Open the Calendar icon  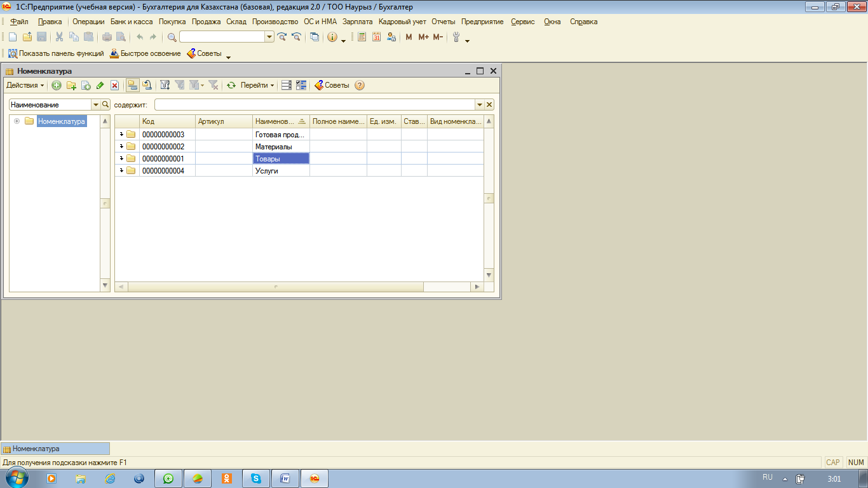click(x=376, y=37)
